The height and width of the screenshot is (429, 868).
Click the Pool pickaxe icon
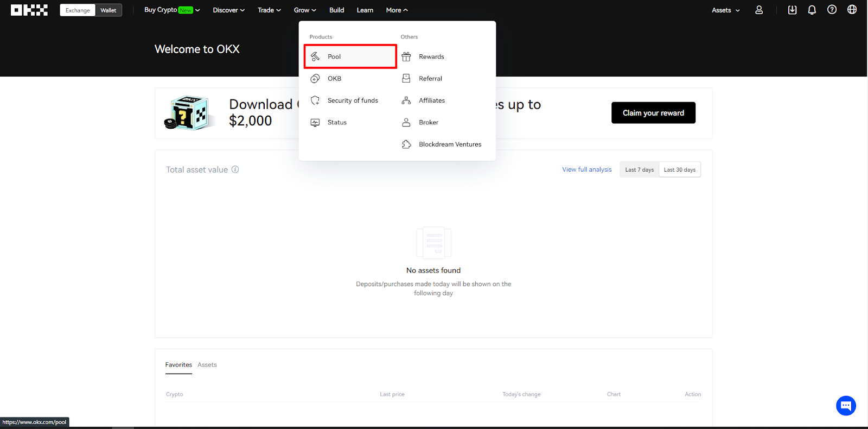coord(315,56)
